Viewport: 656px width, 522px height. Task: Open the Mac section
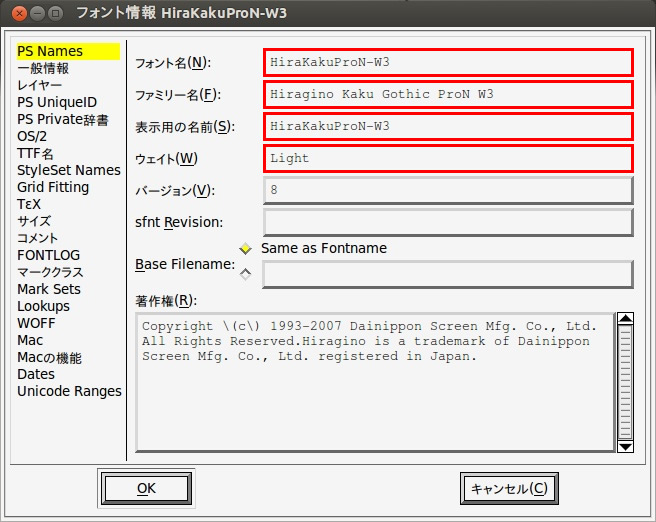[30, 340]
